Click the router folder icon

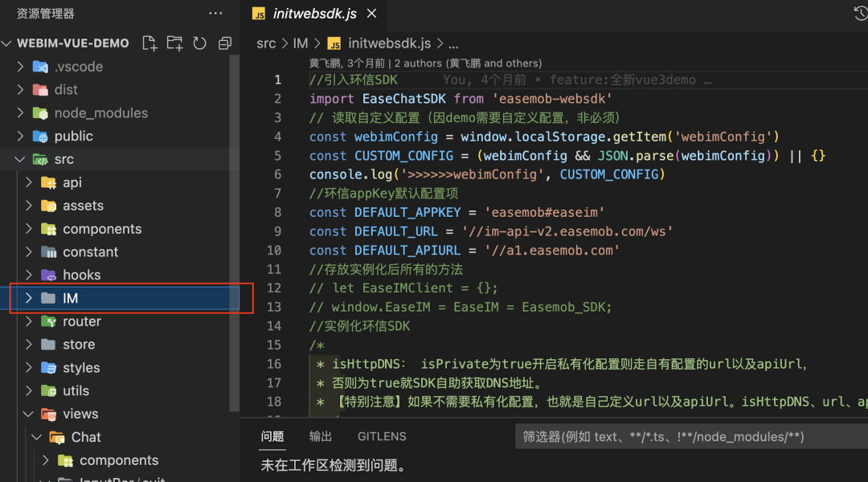click(x=49, y=321)
